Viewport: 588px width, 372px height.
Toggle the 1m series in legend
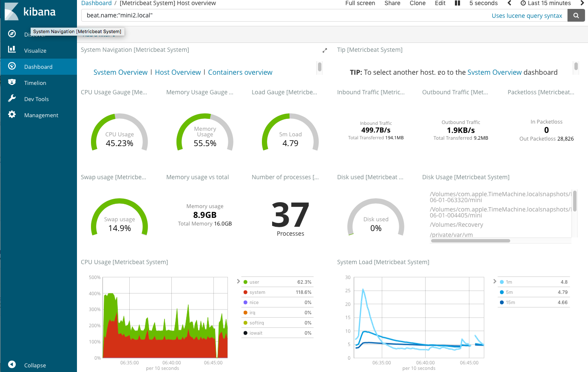533,282
